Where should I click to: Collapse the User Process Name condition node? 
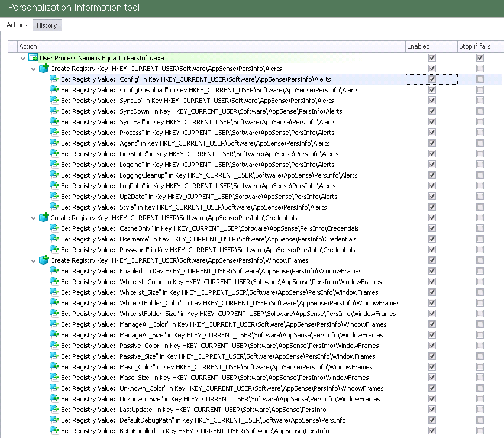[22, 59]
